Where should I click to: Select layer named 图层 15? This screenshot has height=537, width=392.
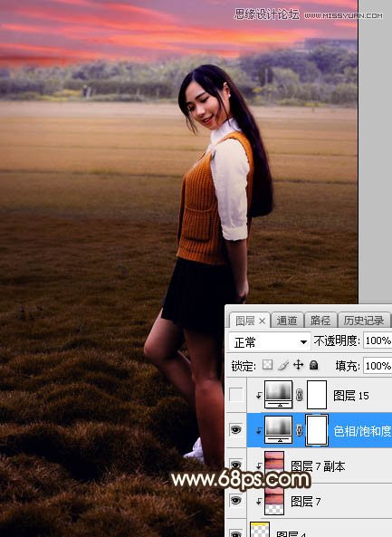[x=351, y=396]
